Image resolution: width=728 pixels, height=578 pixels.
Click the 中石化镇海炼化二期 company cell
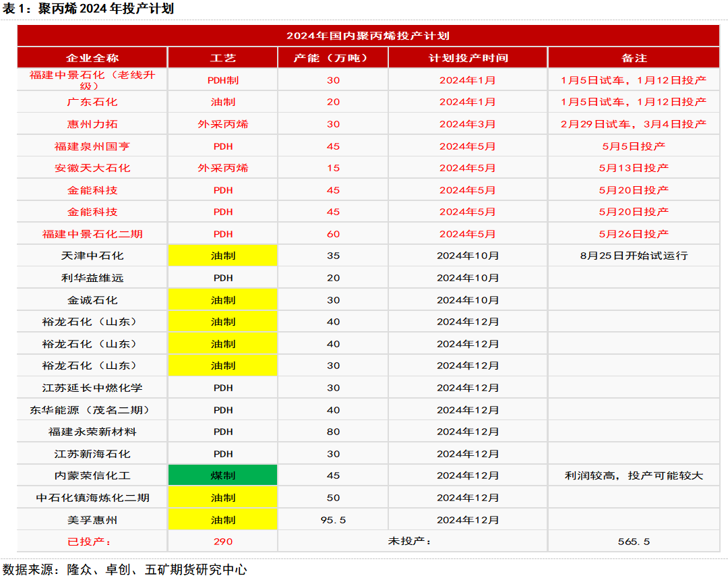click(92, 498)
